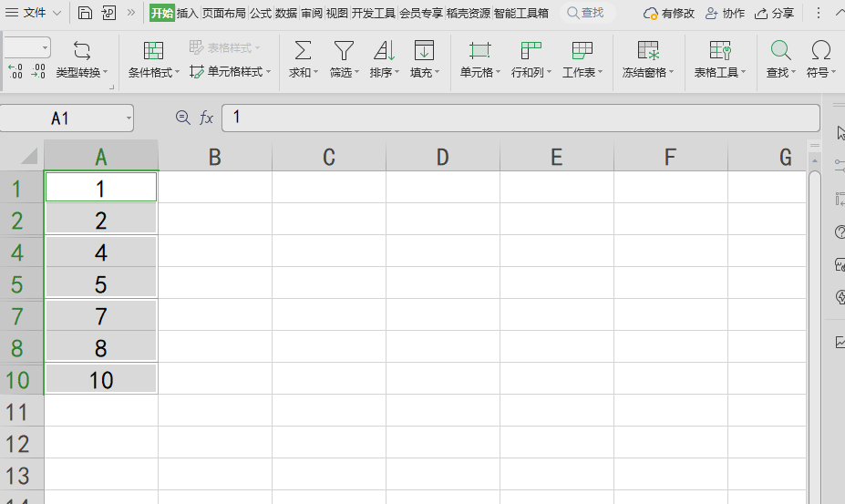Open the three-dot more options menu

pyautogui.click(x=818, y=13)
